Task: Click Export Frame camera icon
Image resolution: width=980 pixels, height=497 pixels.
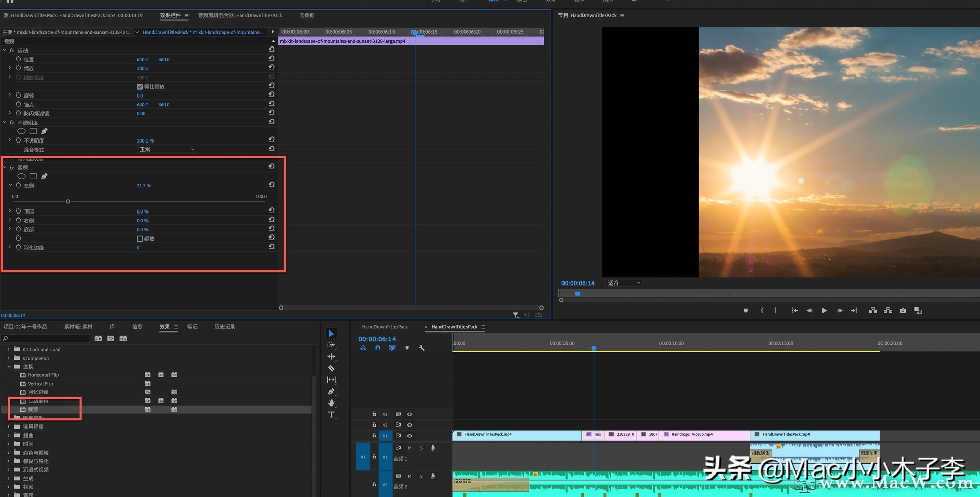Action: pos(903,311)
